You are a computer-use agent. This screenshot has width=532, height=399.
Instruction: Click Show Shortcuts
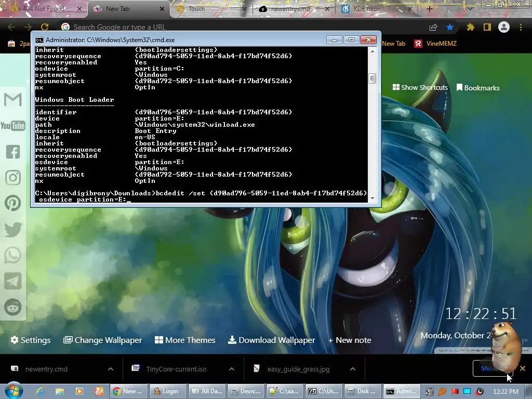420,87
